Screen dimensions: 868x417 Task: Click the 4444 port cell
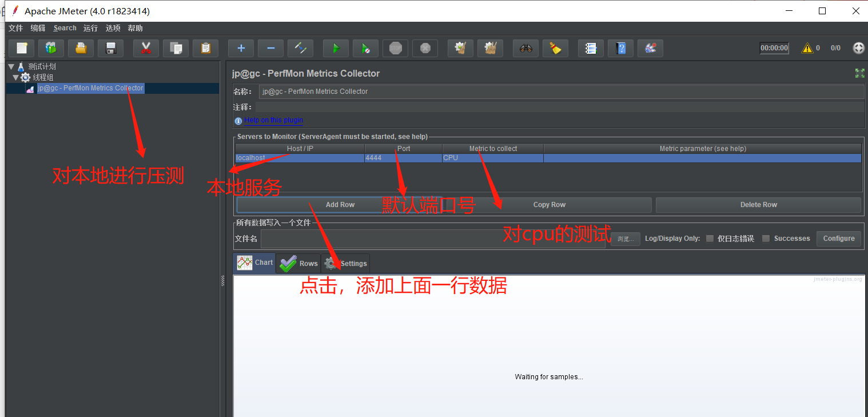tap(403, 158)
